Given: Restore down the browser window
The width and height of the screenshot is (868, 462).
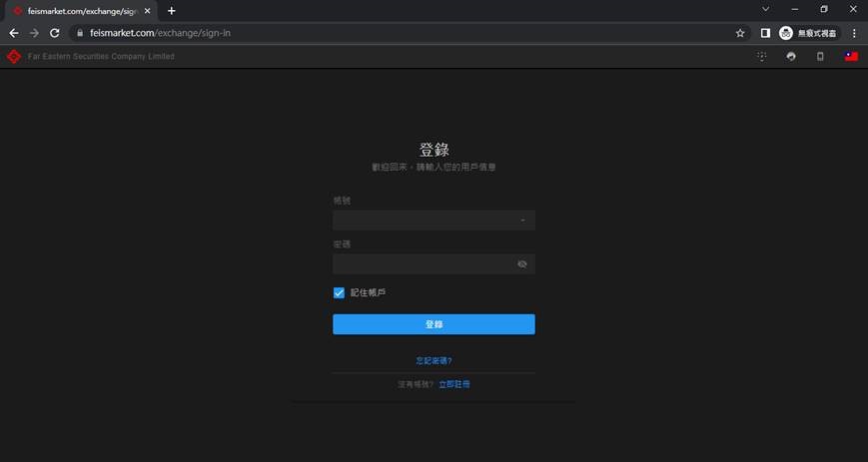Looking at the screenshot, I should (x=824, y=9).
